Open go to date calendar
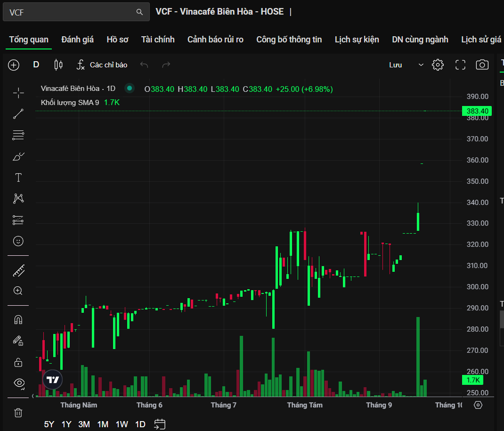 coord(159,424)
